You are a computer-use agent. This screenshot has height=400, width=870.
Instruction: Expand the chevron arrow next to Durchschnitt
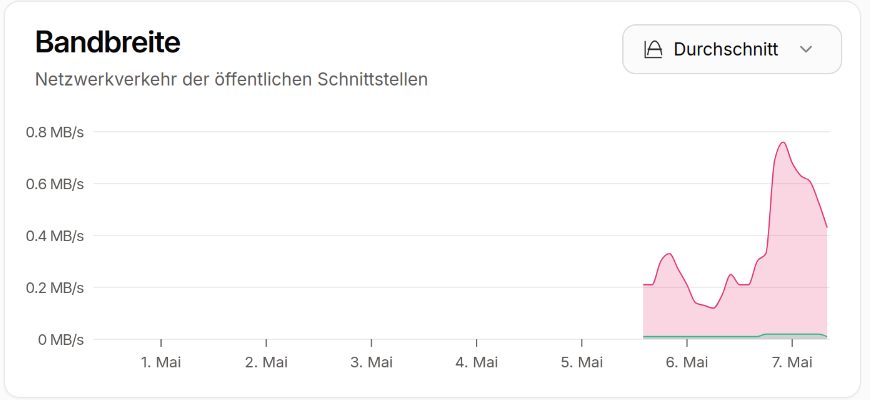pyautogui.click(x=806, y=49)
